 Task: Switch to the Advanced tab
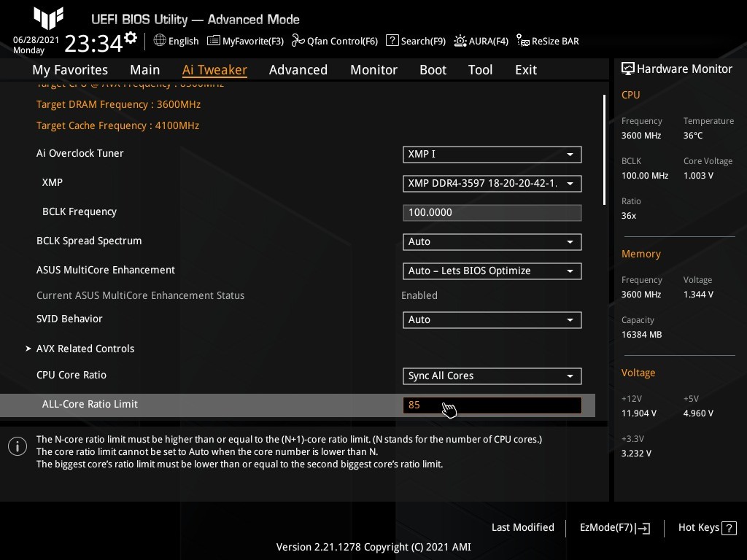tap(298, 70)
